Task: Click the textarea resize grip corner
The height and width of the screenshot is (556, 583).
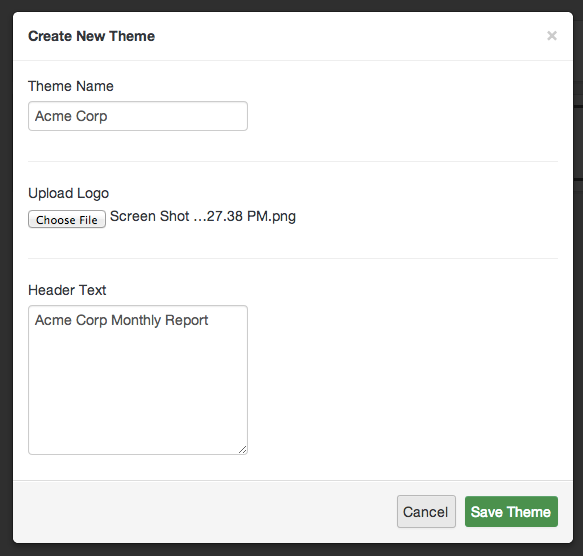Action: click(x=242, y=449)
